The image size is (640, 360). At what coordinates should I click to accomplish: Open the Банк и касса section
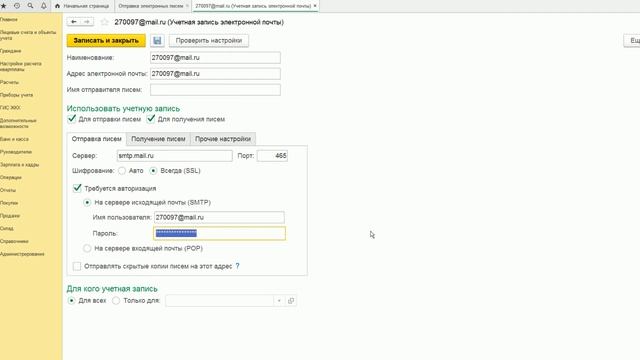coord(14,139)
